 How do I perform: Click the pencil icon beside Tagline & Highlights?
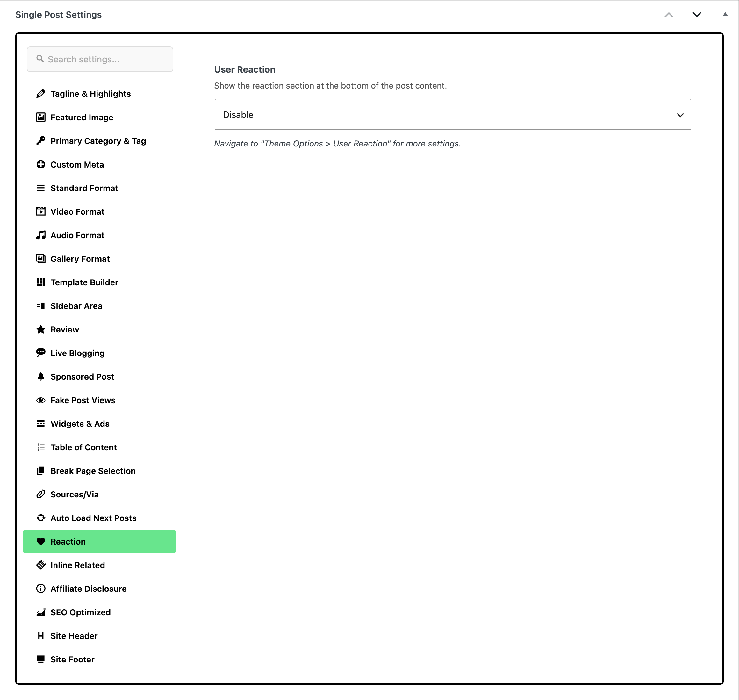coord(41,94)
